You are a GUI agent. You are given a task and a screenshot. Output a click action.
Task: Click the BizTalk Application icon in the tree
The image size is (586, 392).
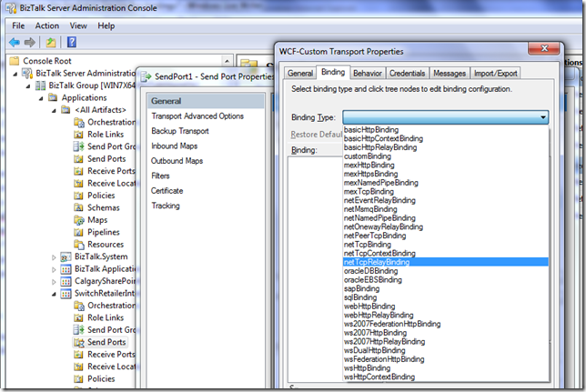coord(66,269)
